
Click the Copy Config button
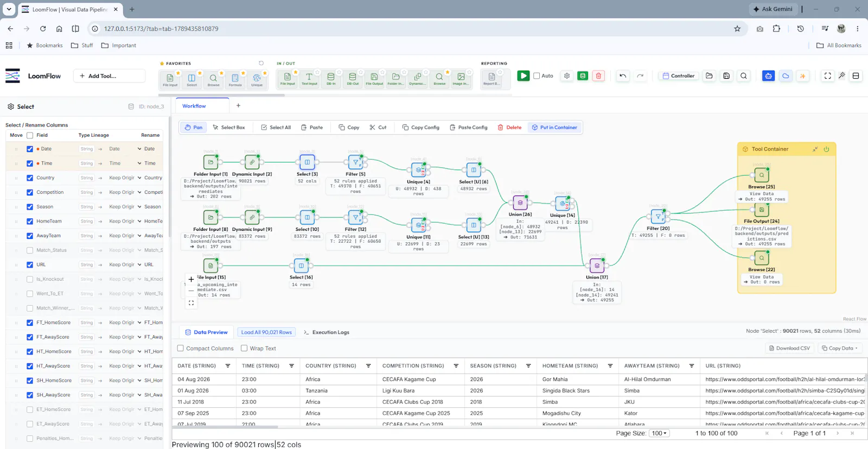[x=421, y=128]
